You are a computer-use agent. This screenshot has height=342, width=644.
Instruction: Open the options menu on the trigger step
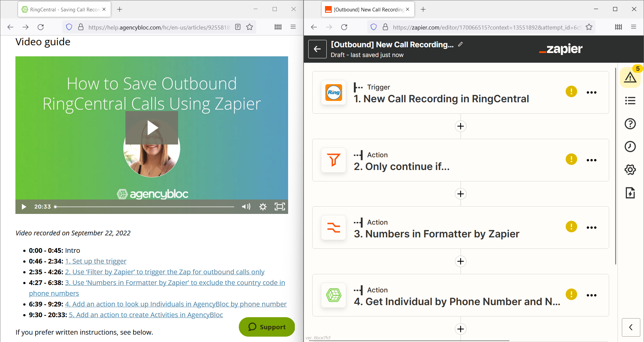592,92
